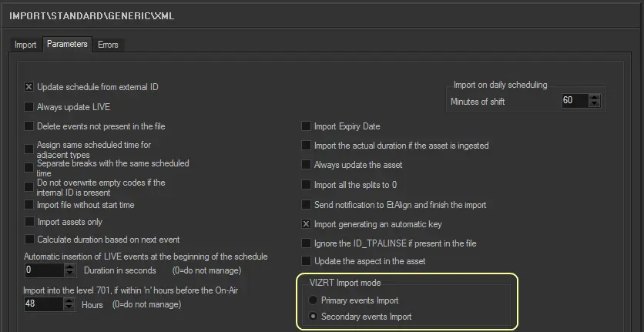The width and height of the screenshot is (644, 332).
Task: Disable Import generating an automatic key
Action: coord(307,224)
